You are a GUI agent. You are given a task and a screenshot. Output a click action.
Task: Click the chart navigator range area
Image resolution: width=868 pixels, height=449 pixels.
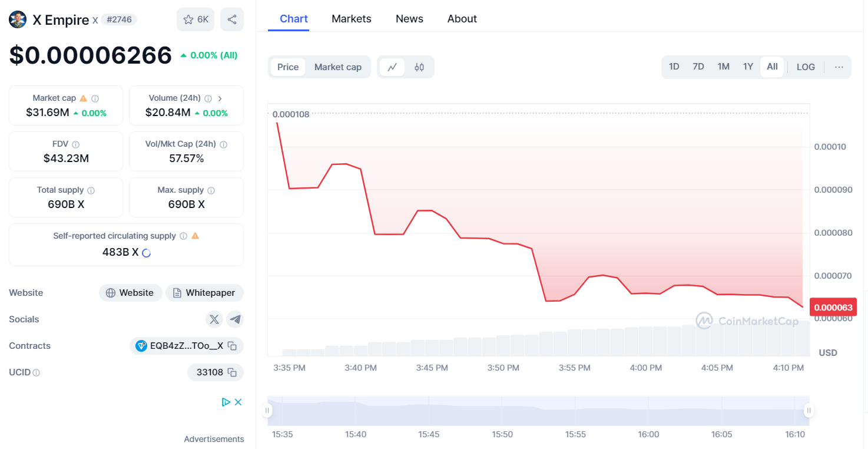pyautogui.click(x=538, y=411)
